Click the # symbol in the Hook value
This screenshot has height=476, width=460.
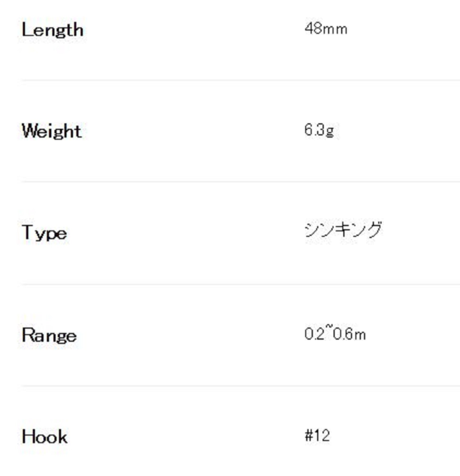tap(309, 436)
